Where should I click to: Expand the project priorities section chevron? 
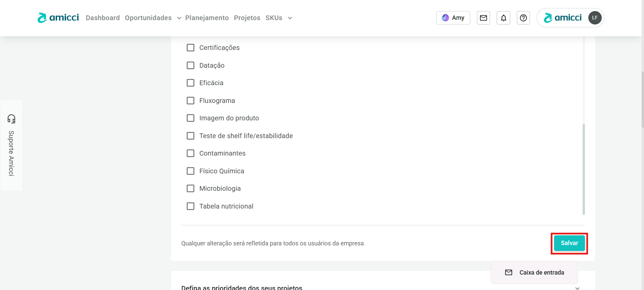577,288
